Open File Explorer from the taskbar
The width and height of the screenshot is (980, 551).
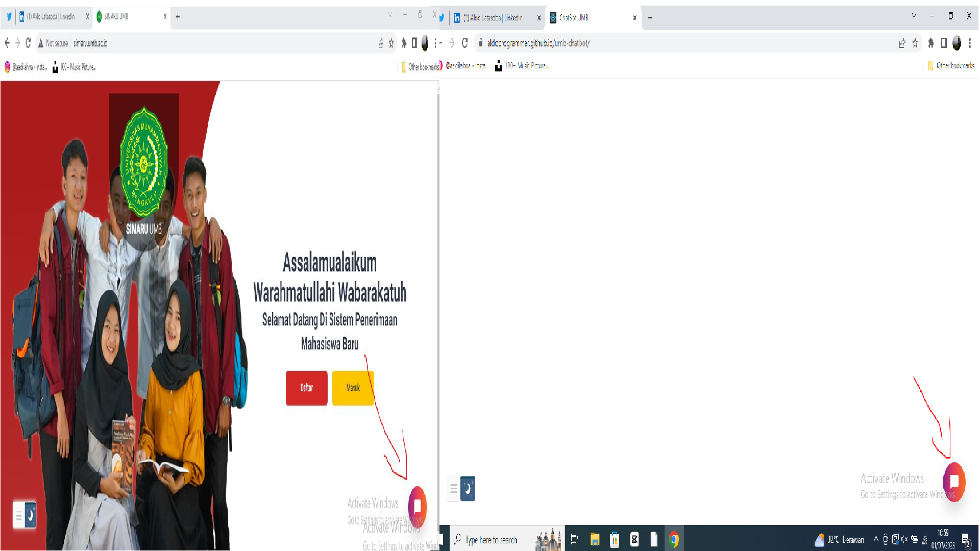pos(595,539)
